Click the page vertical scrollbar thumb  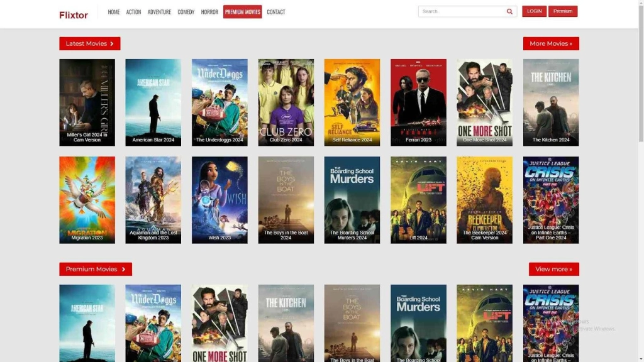tap(641, 74)
